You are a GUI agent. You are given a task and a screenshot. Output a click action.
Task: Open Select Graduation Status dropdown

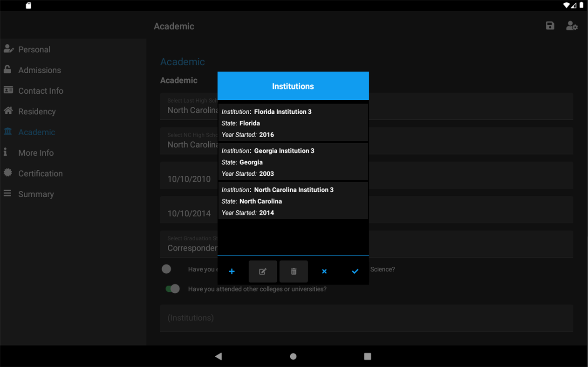pyautogui.click(x=367, y=244)
